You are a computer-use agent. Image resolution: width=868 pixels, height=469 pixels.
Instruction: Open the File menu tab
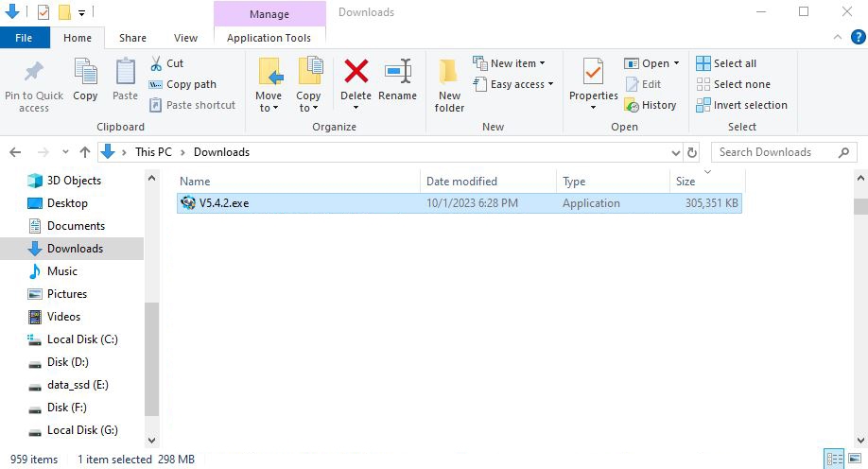pos(25,38)
